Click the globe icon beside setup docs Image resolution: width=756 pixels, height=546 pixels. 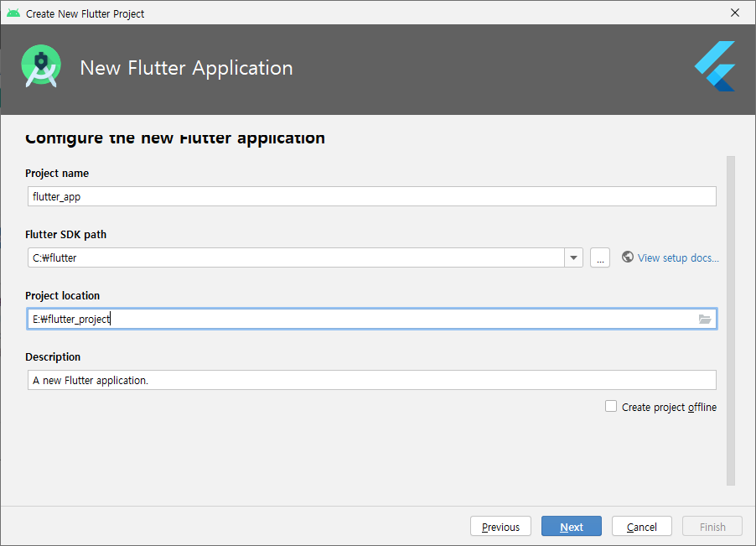pyautogui.click(x=627, y=257)
